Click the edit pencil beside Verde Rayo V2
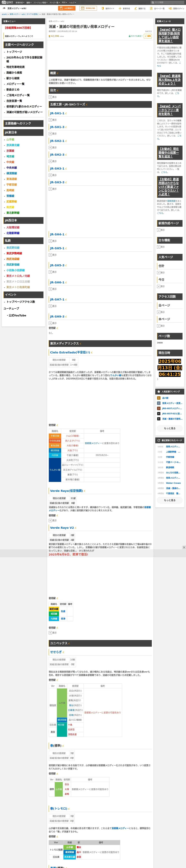The image size is (186, 868). [76, 528]
